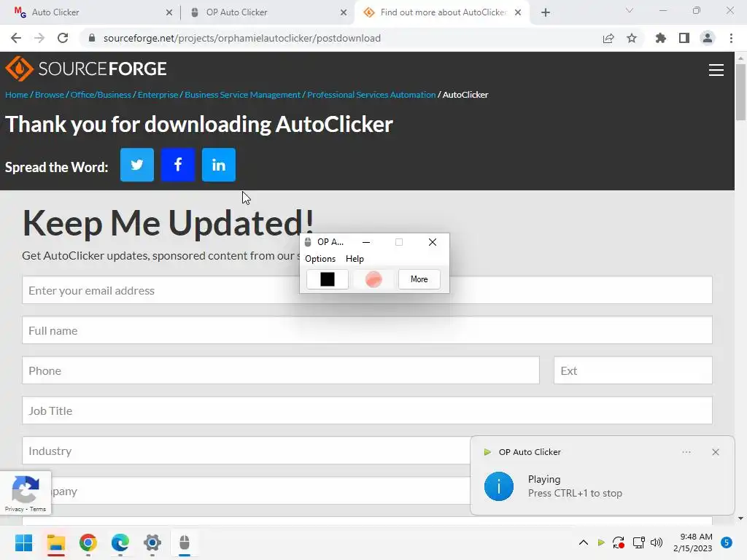Screen dimensions: 747x560
Task: Open the Options menu in OP Auto Clicker
Action: 320,259
